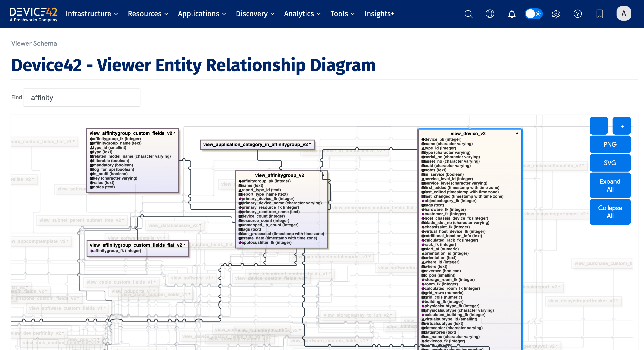
Task: Zoom in with the plus button
Action: 622,126
